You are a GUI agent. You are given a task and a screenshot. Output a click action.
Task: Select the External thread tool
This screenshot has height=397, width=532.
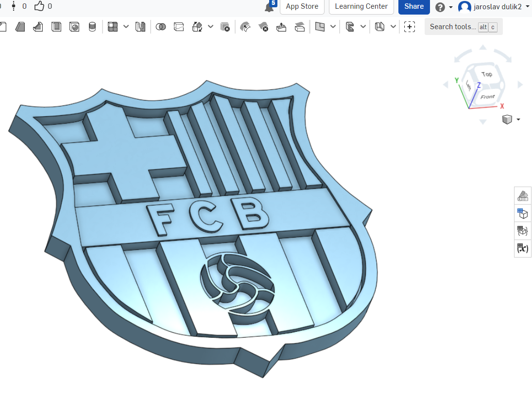[x=92, y=27]
